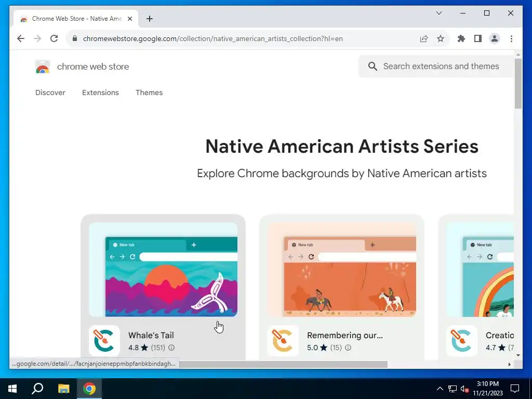
Task: Share this page icon in address bar
Action: (x=424, y=38)
